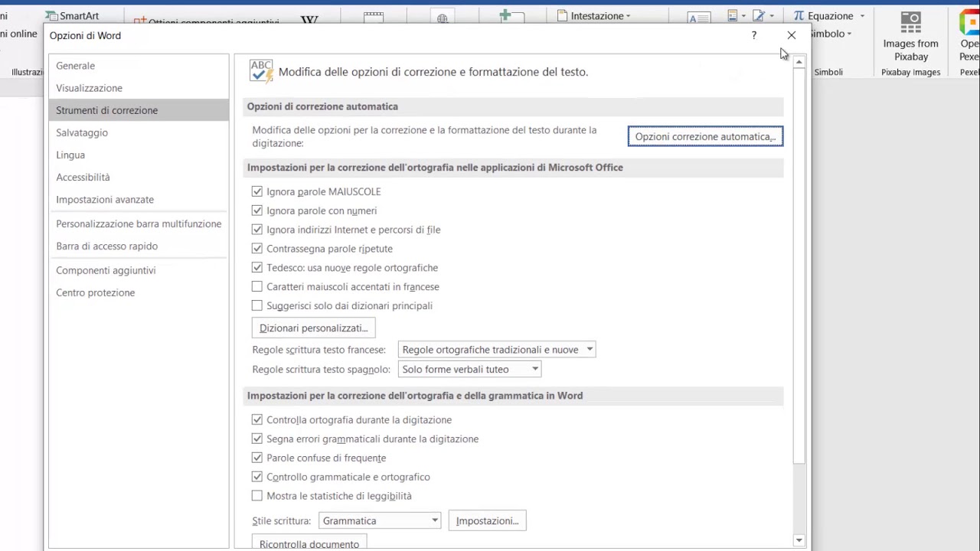Click the vertical scrollbar thumb in options pane
The image size is (980, 551).
point(799,266)
